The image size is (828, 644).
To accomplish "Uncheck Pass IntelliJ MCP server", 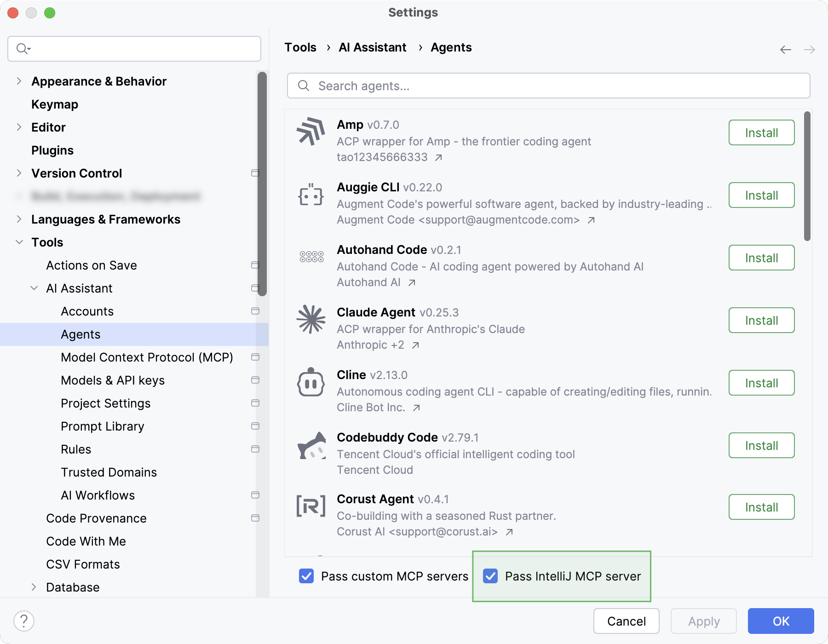I will tap(490, 576).
